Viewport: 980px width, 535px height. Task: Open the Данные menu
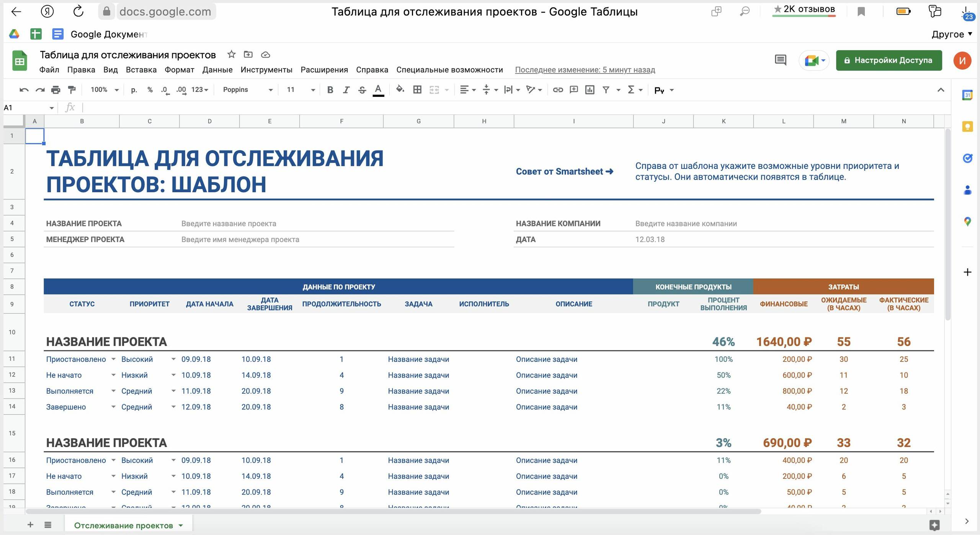click(x=217, y=70)
